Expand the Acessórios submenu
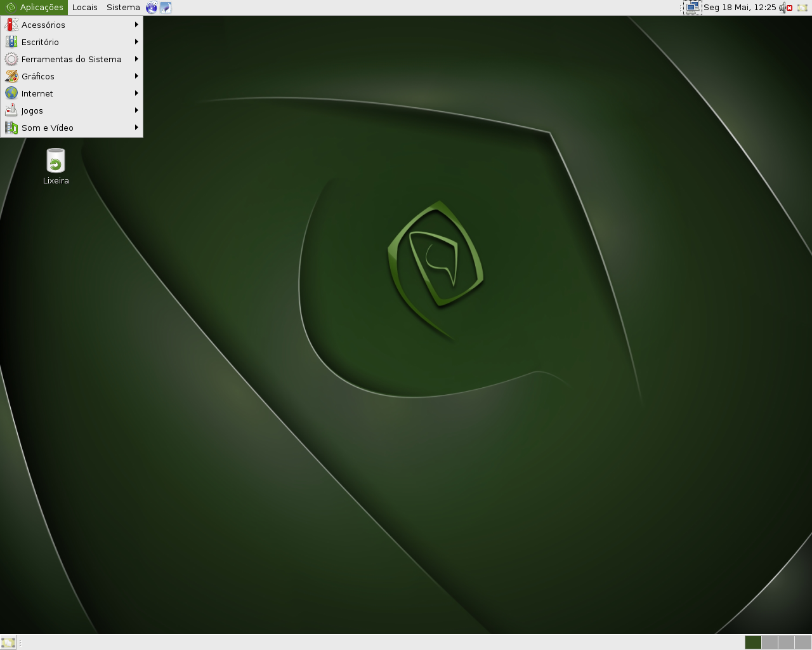 [72, 25]
